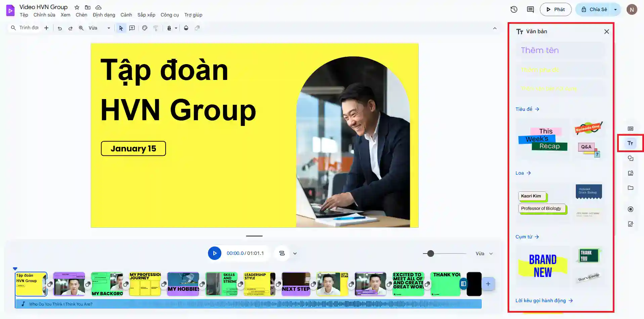Toggle the Text (Tт) sidebar panel button
This screenshot has height=319, width=644.
630,143
